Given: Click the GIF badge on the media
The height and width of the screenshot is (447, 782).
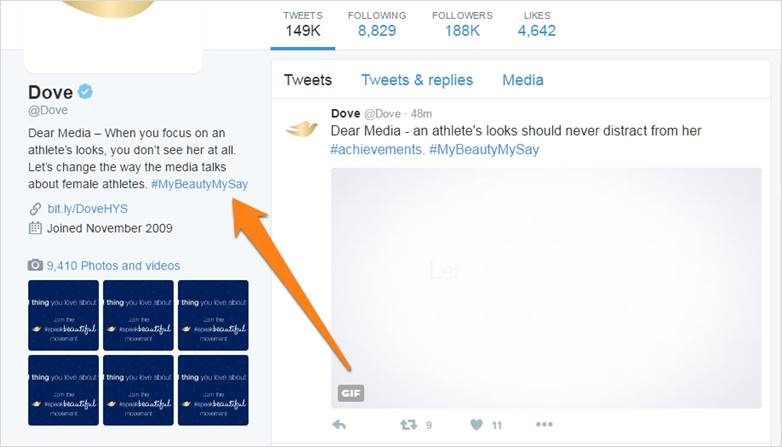Looking at the screenshot, I should pos(351,393).
